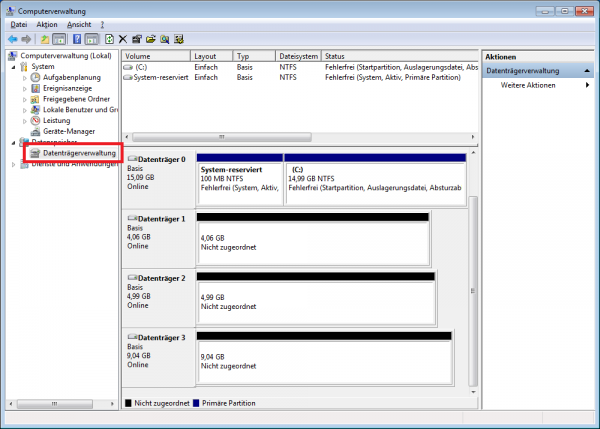The width and height of the screenshot is (600, 429).
Task: Select Aufgabenplanung in the tree
Action: (x=72, y=77)
